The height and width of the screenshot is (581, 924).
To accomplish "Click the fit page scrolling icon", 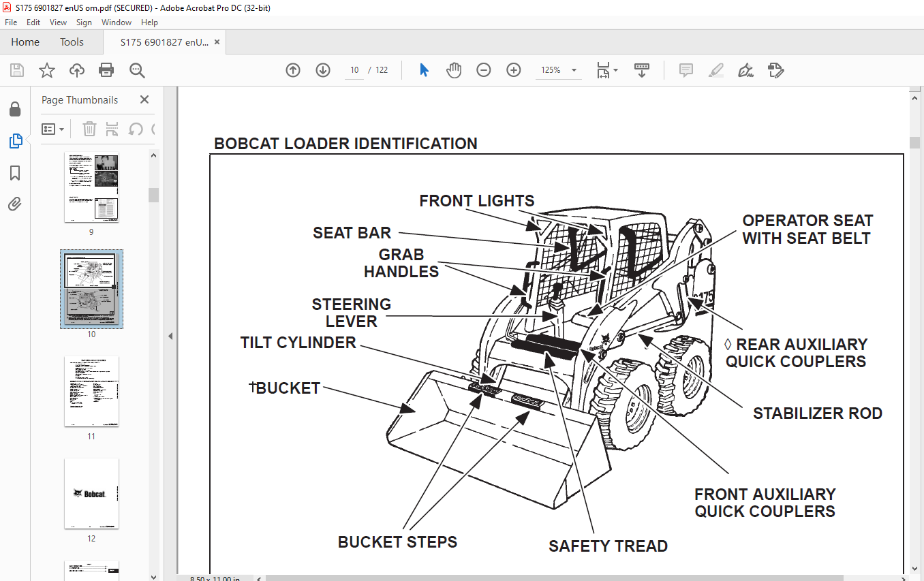I will click(x=603, y=70).
